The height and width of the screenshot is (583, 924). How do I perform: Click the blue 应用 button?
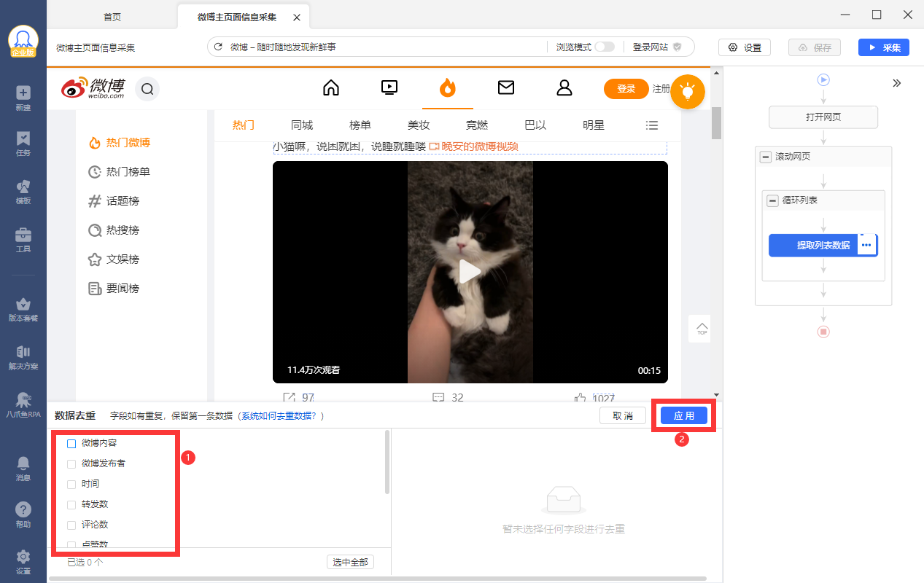click(684, 415)
